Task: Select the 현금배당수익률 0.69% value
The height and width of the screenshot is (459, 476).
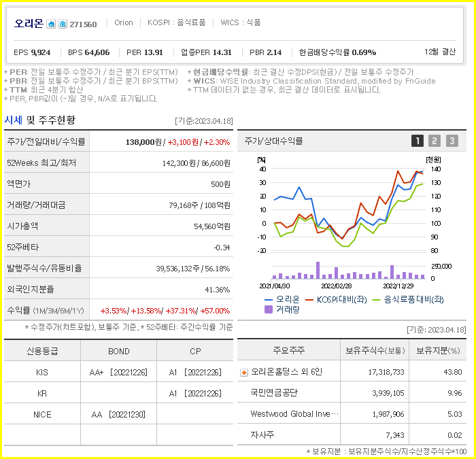Action: 364,52
